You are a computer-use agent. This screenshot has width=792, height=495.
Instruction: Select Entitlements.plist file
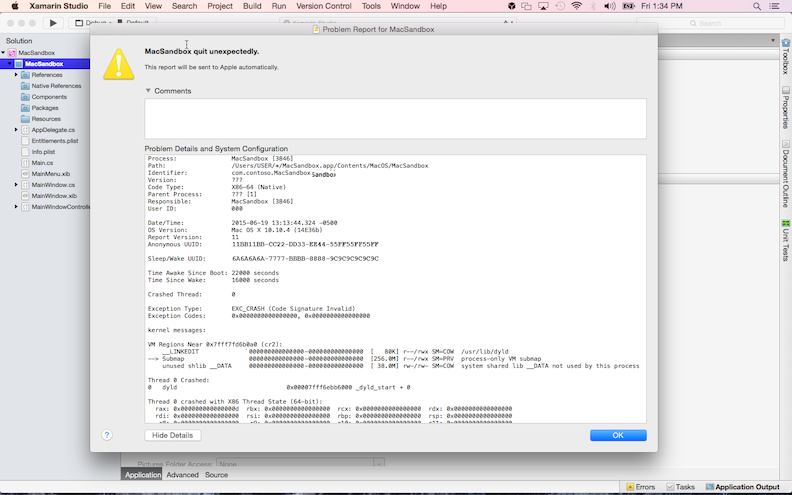55,141
